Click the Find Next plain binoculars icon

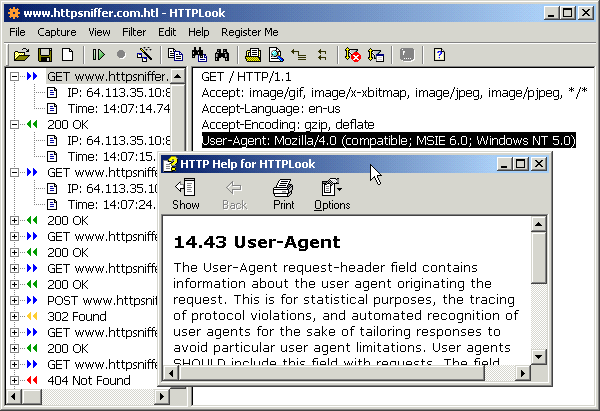(222, 55)
